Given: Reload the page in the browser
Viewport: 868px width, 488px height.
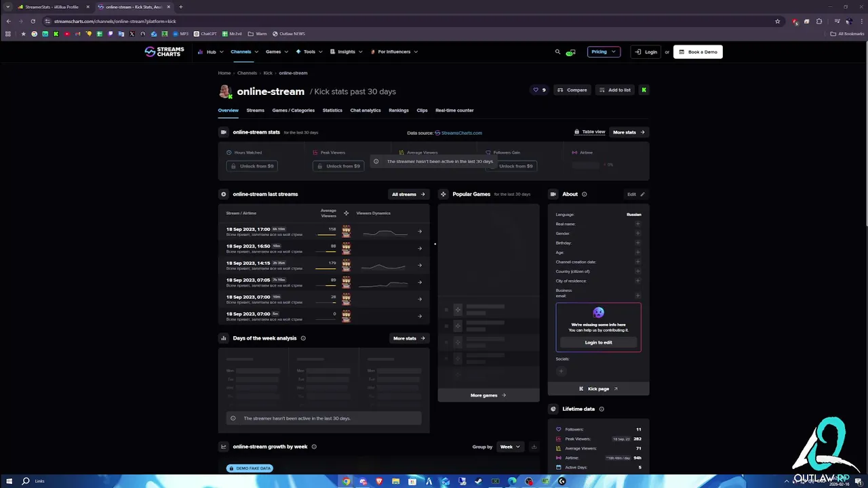Looking at the screenshot, I should pyautogui.click(x=33, y=21).
